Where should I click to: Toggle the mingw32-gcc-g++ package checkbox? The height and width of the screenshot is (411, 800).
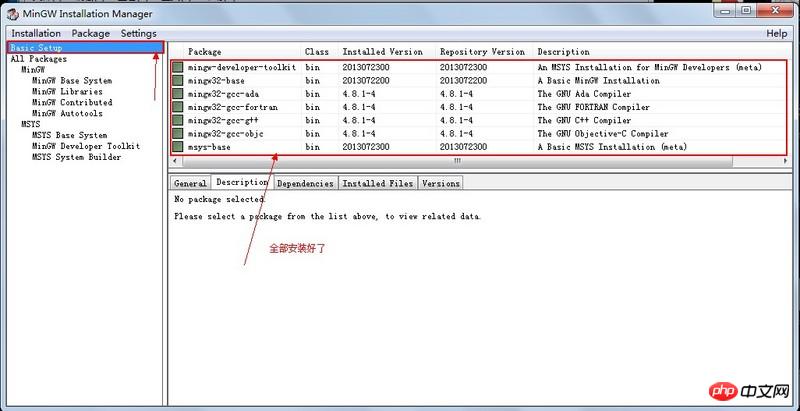click(177, 120)
